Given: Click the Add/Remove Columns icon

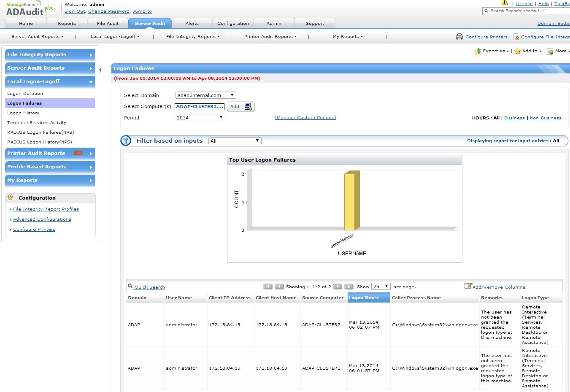Looking at the screenshot, I should click(x=468, y=286).
